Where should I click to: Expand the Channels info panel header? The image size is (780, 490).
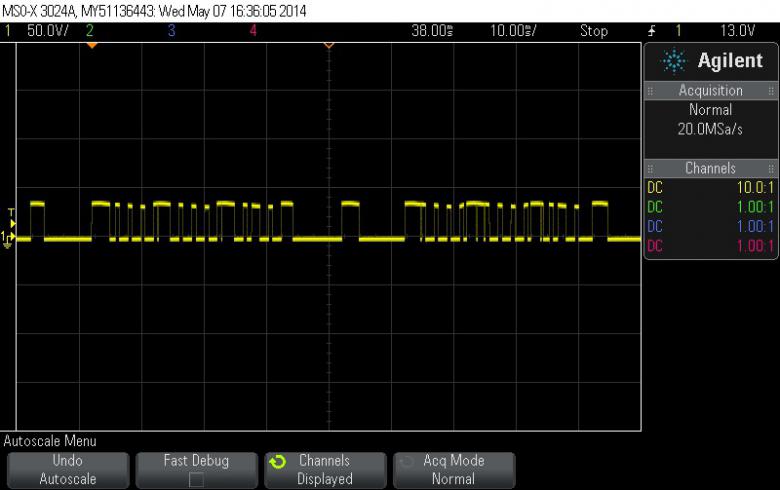pyautogui.click(x=710, y=169)
